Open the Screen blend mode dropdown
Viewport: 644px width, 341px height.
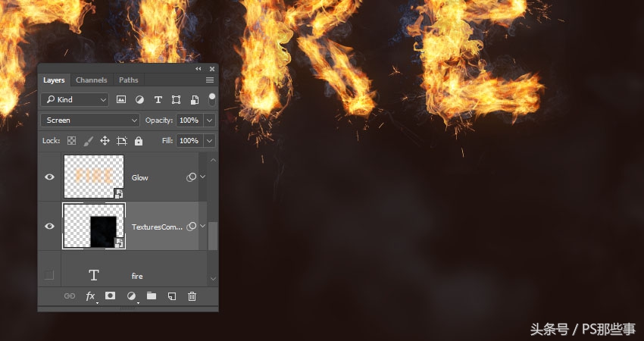click(90, 120)
